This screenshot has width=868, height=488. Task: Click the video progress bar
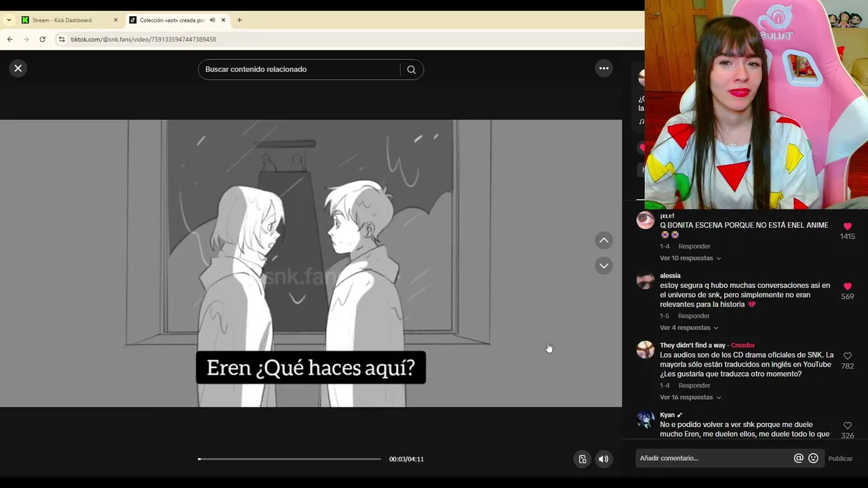[290, 459]
